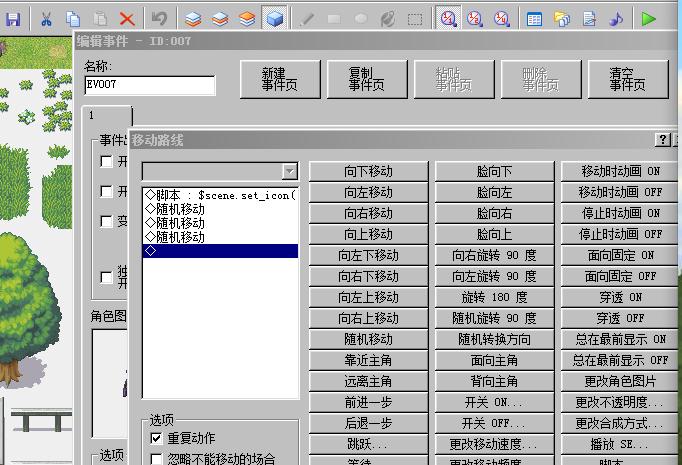Toggle the first 开 condition checkbox
This screenshot has width=682, height=465.
(106, 161)
